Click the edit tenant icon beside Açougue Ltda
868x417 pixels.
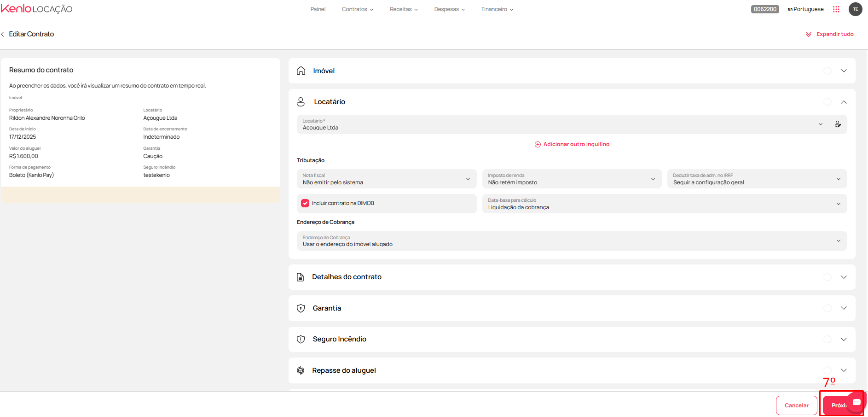(x=838, y=124)
